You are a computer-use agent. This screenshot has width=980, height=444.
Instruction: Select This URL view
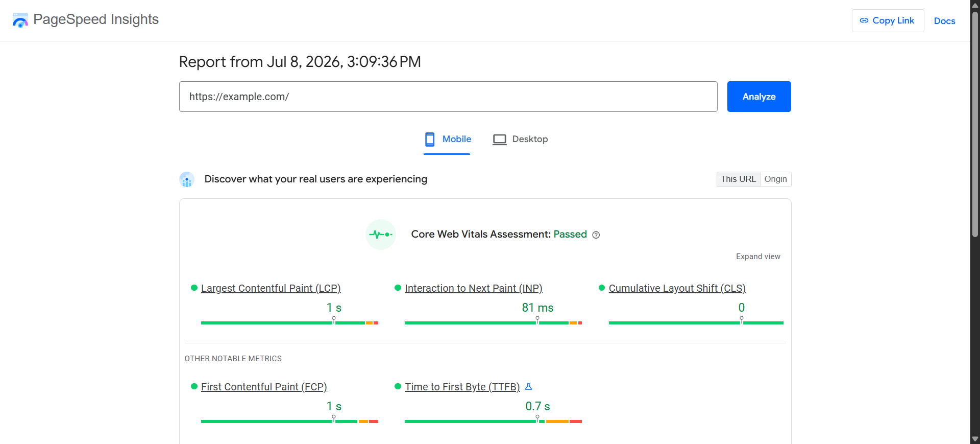point(738,179)
